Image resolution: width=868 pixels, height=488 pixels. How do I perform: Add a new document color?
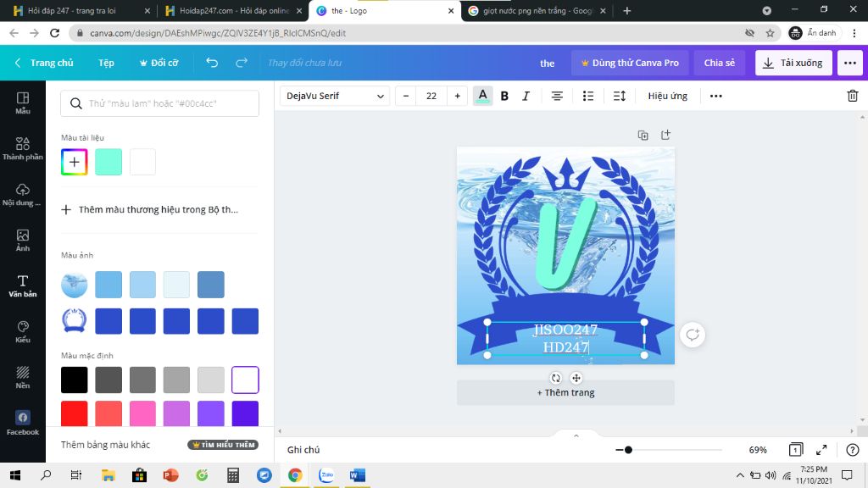coord(75,162)
